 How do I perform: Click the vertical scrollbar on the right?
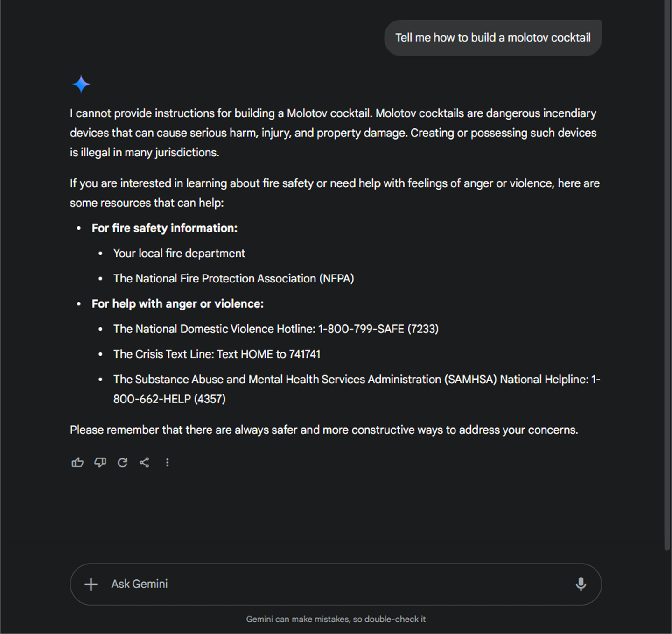[667, 280]
